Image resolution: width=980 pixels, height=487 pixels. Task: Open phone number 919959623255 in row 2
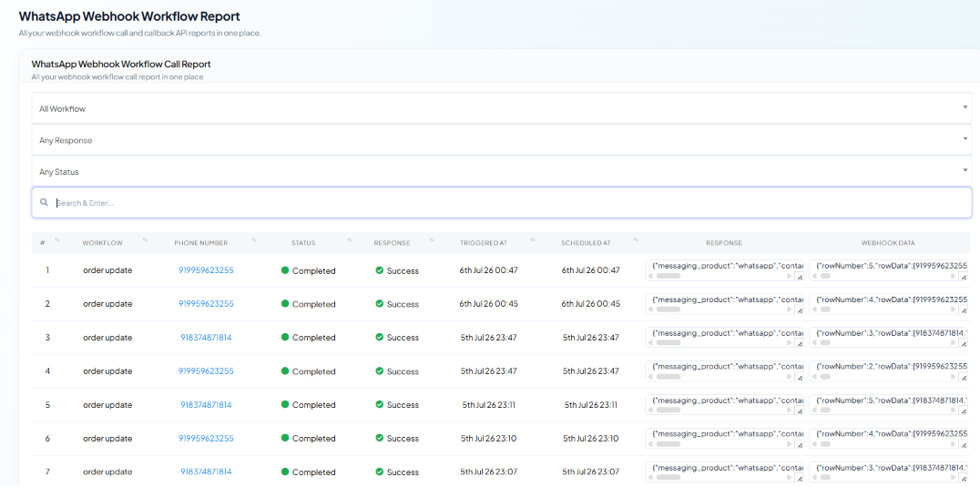tap(206, 303)
